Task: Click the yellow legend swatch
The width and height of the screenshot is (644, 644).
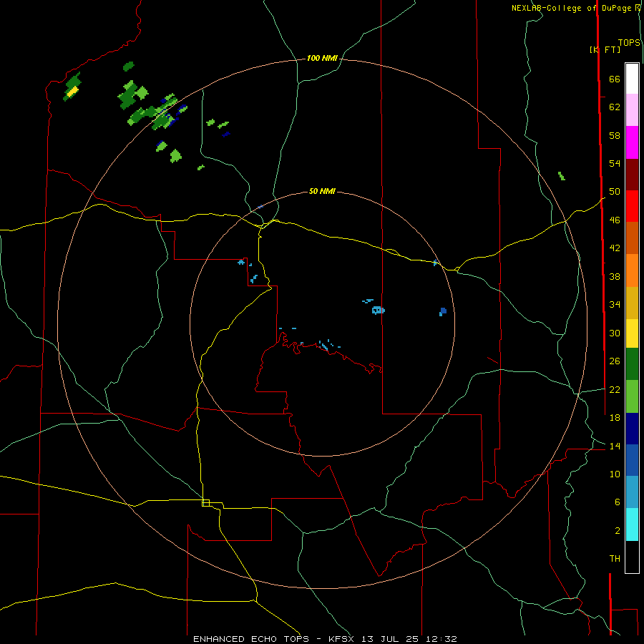Action: click(x=632, y=333)
